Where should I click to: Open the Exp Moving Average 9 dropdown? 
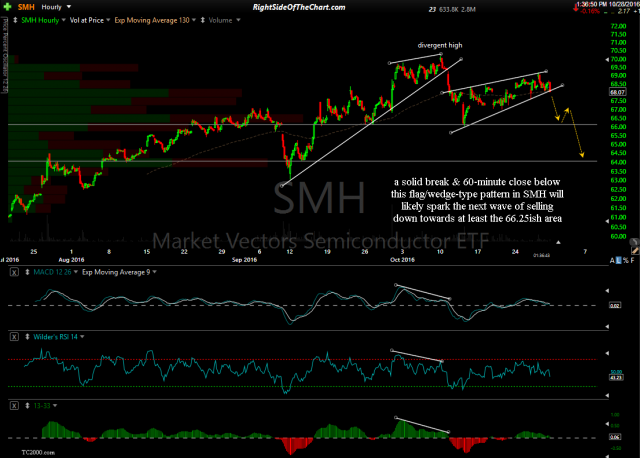[155, 272]
